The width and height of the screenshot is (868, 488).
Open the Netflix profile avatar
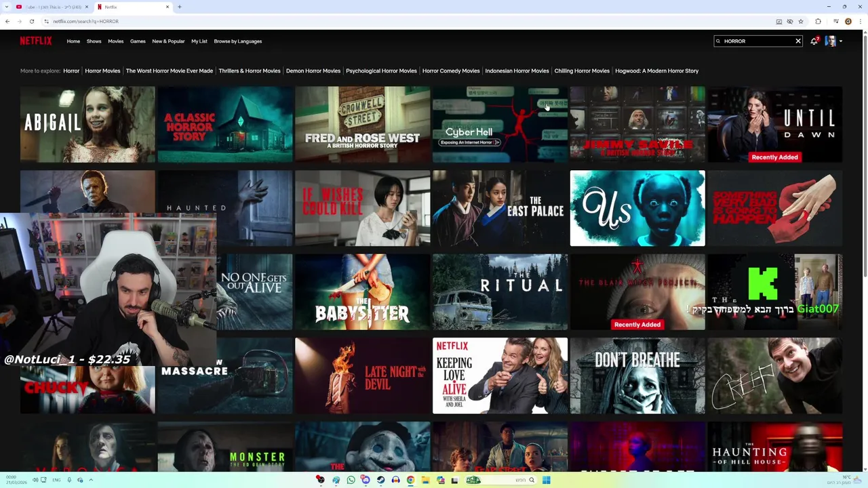[830, 41]
